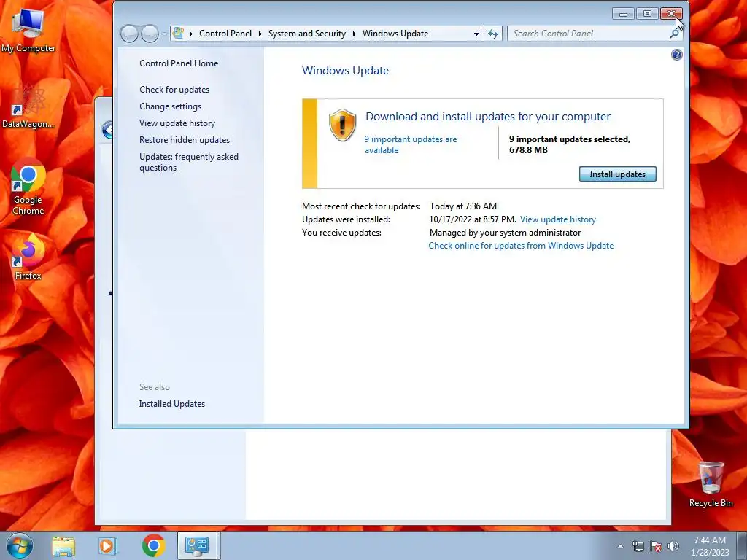This screenshot has width=747, height=560.
Task: Click '10/17/2022 at 8:57 PM.' text
Action: pyautogui.click(x=473, y=219)
